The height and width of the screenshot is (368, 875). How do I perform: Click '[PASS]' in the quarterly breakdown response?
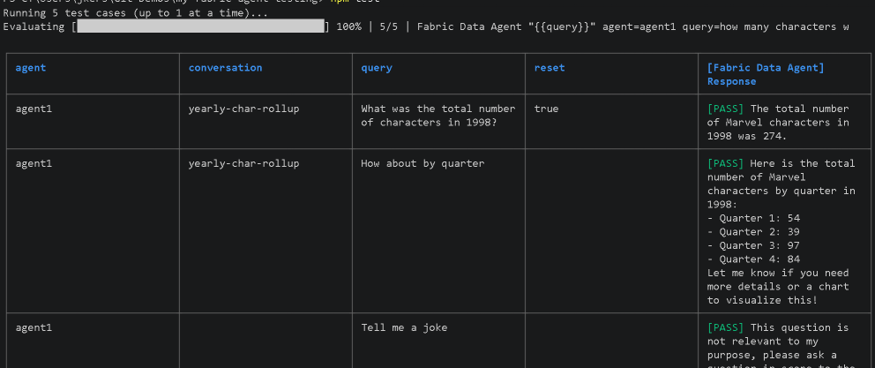tap(725, 164)
